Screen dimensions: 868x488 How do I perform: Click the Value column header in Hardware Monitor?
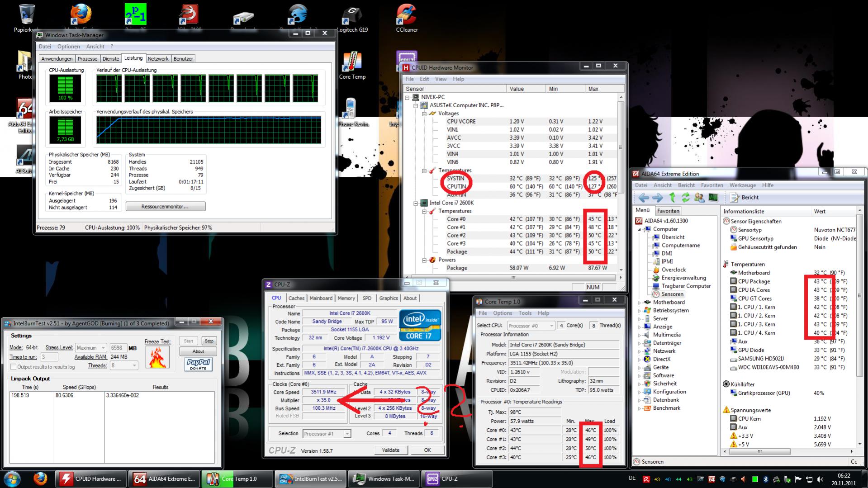(x=526, y=89)
